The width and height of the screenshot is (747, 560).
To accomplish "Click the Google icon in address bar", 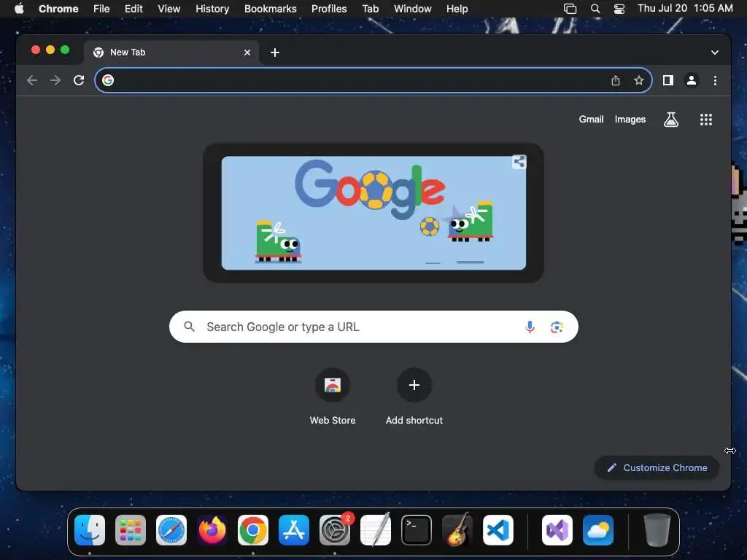I will pyautogui.click(x=108, y=80).
